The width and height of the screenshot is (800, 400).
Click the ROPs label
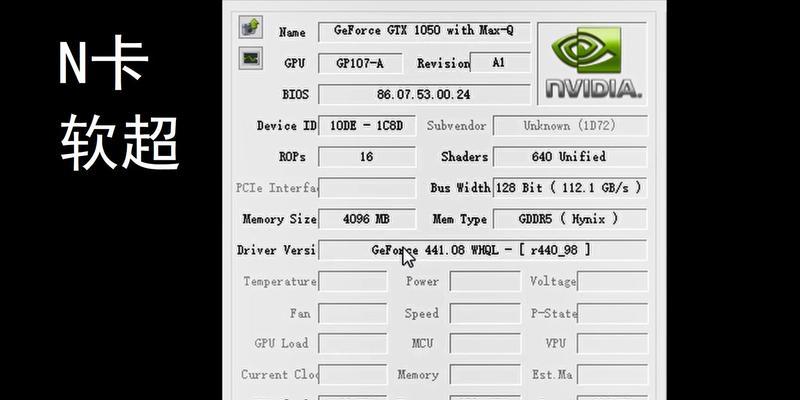pos(292,157)
